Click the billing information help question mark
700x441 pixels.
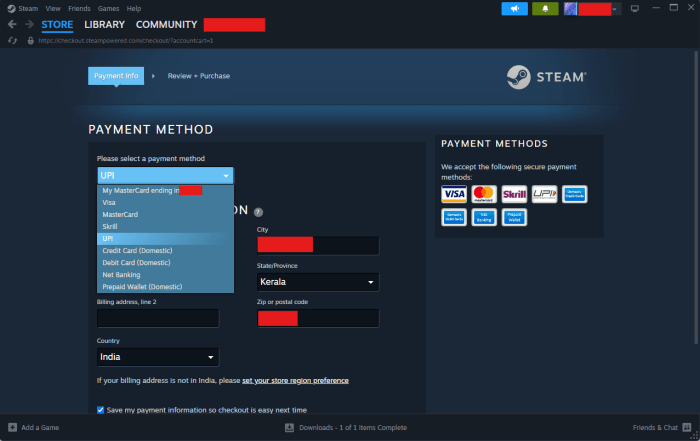[x=258, y=212]
